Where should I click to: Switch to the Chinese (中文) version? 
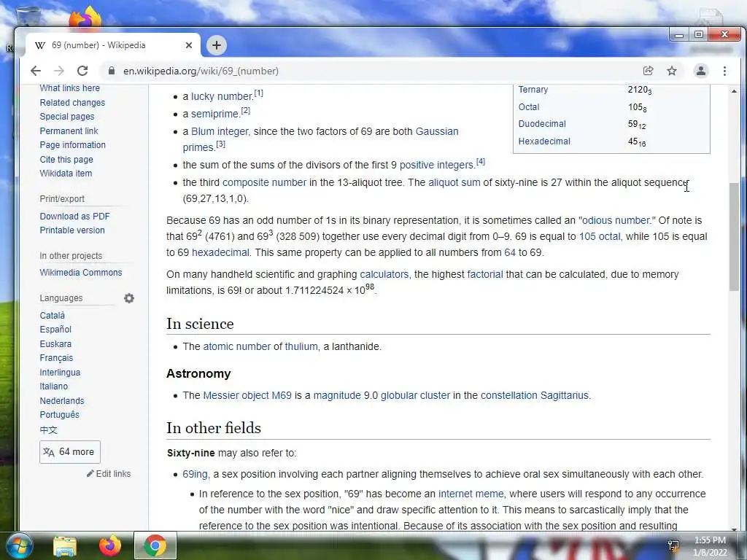tap(48, 430)
